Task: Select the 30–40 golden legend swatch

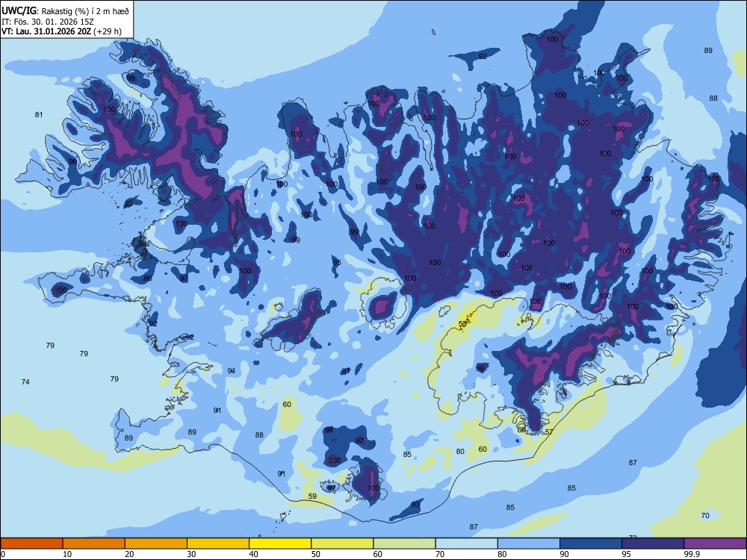Action: 218,544
